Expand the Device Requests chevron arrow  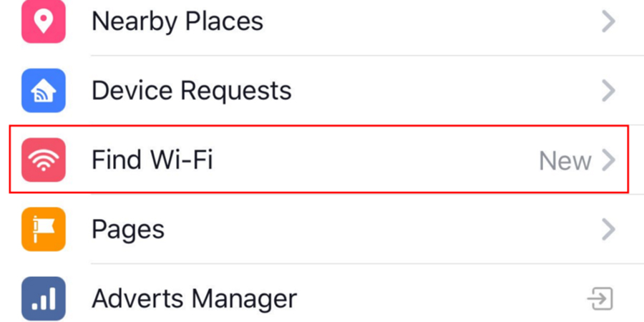click(608, 91)
